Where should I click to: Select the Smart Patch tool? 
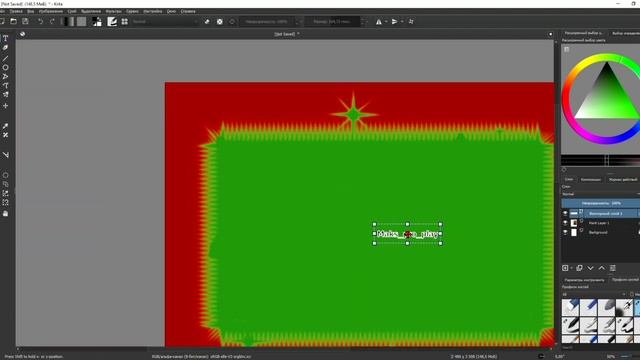click(x=5, y=135)
